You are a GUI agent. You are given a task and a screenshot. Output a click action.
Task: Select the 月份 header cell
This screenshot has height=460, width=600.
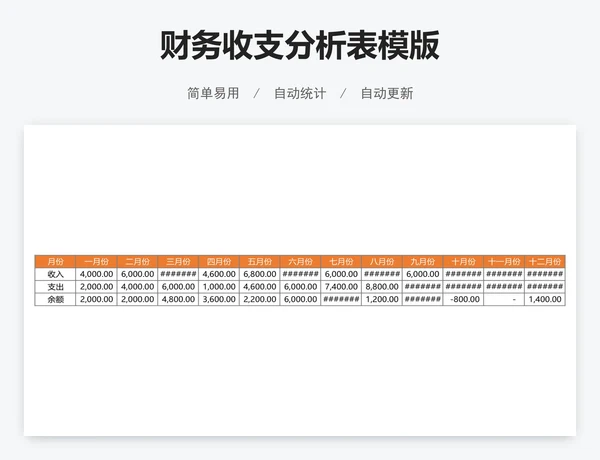pyautogui.click(x=55, y=262)
